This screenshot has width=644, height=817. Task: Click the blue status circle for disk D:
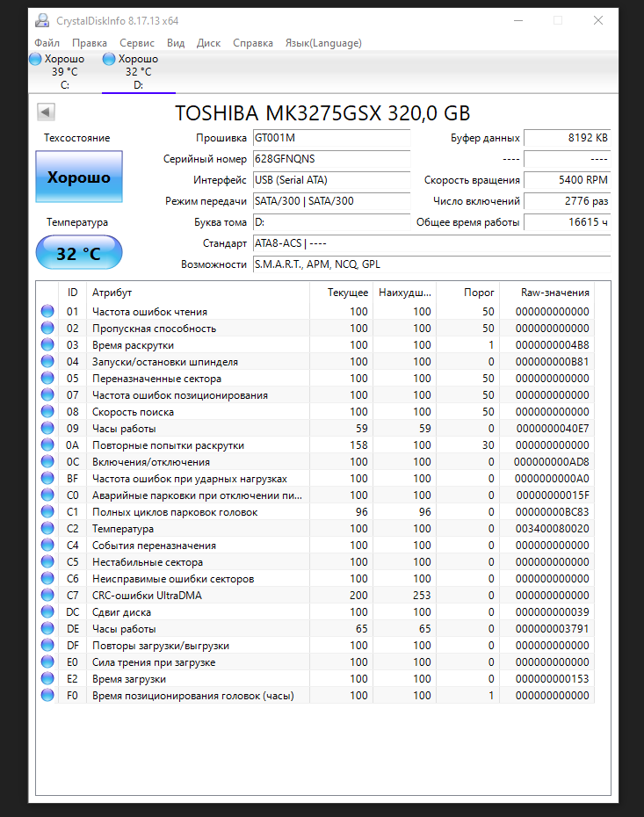[x=109, y=59]
